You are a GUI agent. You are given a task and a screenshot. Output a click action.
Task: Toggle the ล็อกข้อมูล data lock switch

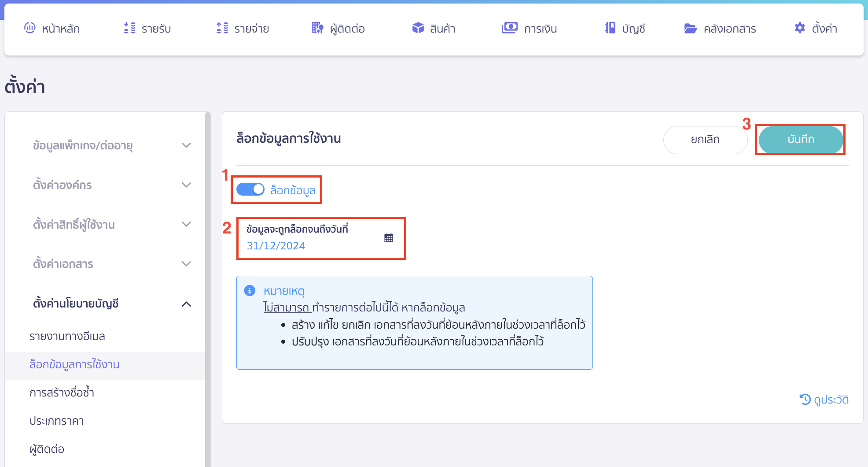(250, 189)
